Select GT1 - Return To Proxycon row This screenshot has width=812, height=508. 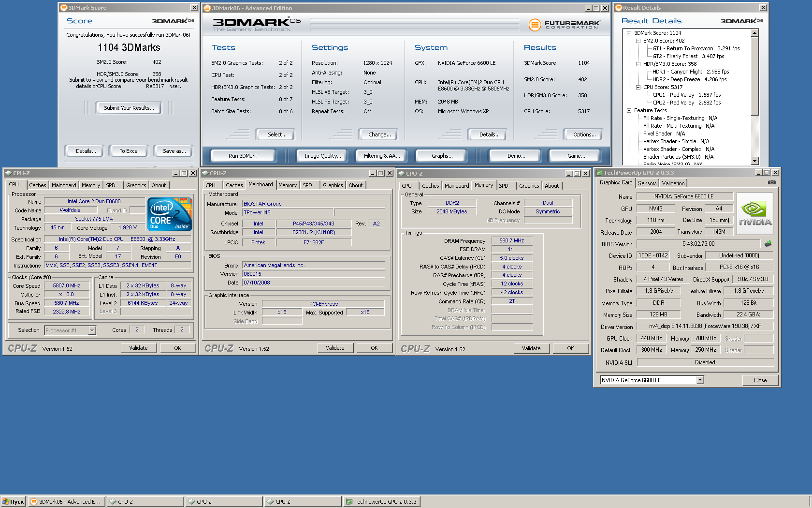696,48
